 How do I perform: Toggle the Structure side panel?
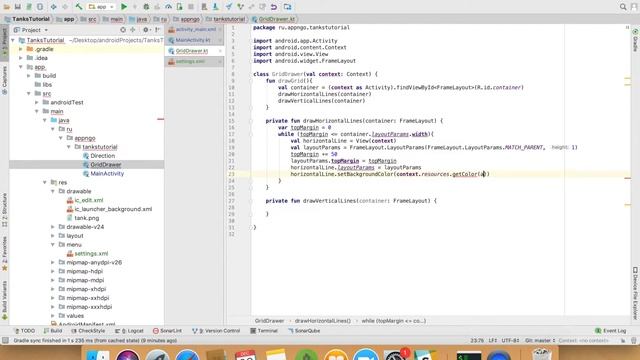click(x=4, y=210)
